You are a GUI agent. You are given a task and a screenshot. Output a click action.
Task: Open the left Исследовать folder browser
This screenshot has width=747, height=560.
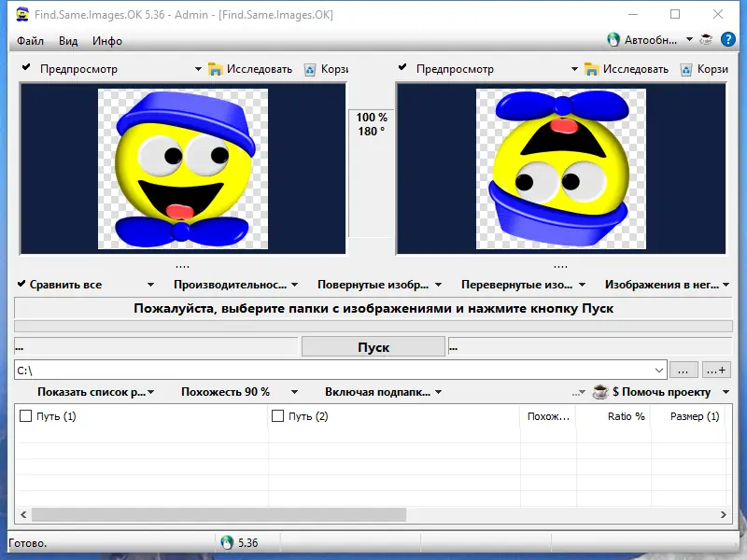pyautogui.click(x=252, y=68)
